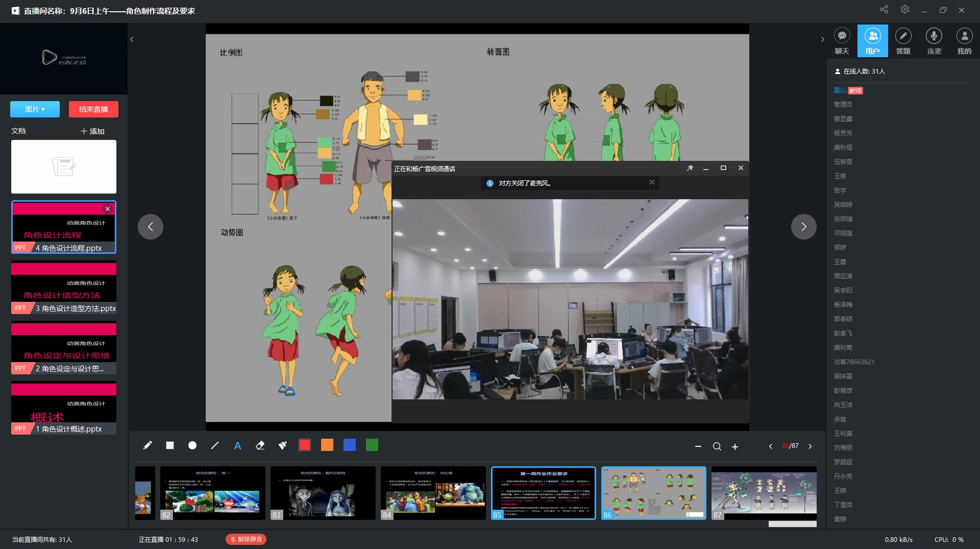Minimize the video call window
Image resolution: width=980 pixels, height=549 pixels.
click(706, 168)
